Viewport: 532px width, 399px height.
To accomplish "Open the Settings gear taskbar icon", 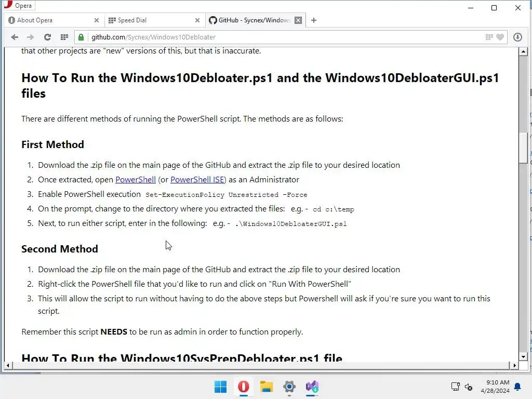I will 289,387.
